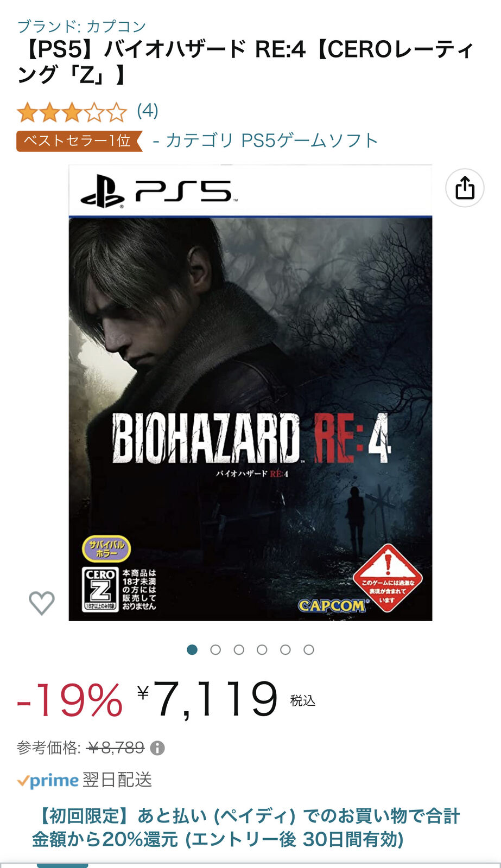
Task: Select the fifth image carousel dot
Action: pyautogui.click(x=286, y=649)
